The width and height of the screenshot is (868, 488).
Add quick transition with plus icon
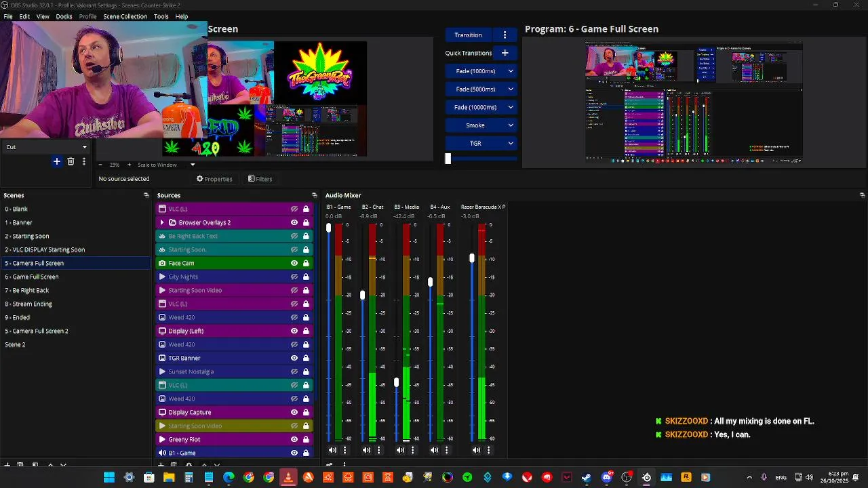pyautogui.click(x=505, y=53)
